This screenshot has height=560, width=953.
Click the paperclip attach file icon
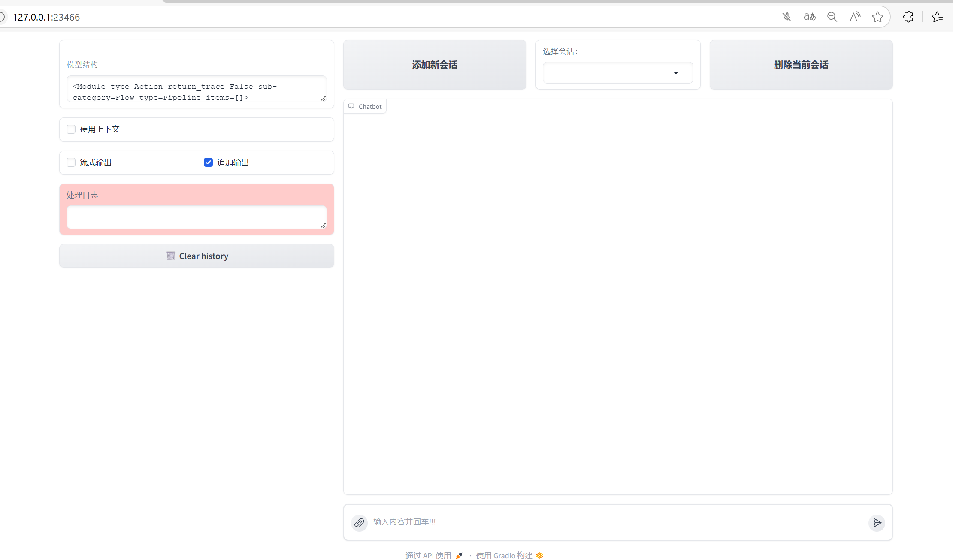(x=359, y=522)
